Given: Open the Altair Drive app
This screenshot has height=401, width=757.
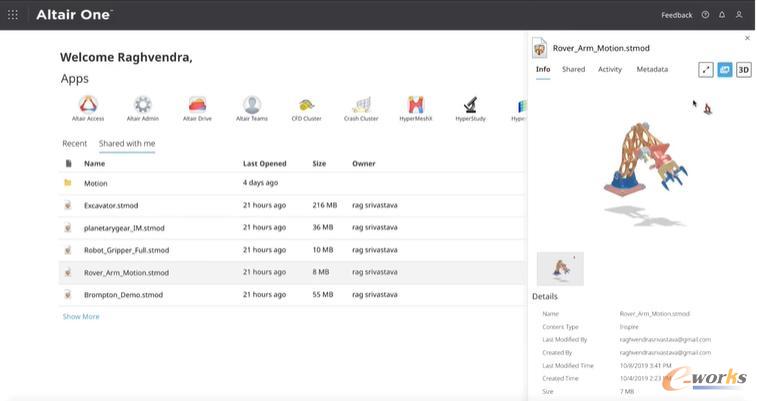Looking at the screenshot, I should pyautogui.click(x=197, y=108).
